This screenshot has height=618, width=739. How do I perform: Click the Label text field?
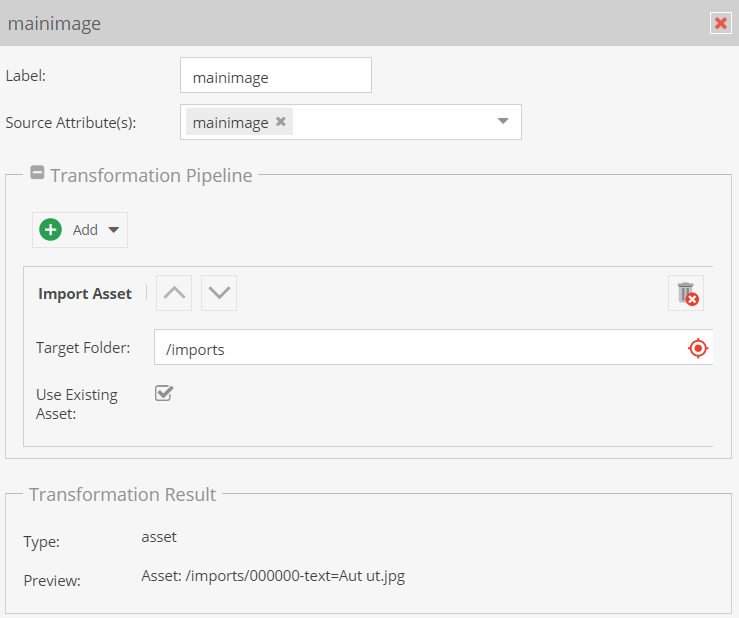click(275, 76)
